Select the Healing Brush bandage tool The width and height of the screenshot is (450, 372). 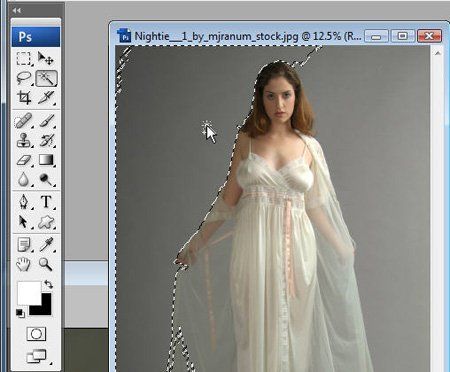click(24, 120)
